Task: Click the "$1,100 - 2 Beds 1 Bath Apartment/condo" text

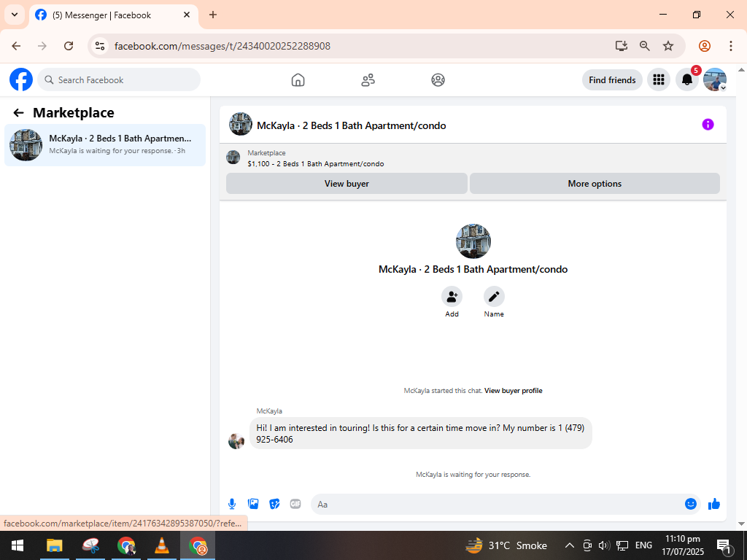Action: pyautogui.click(x=315, y=164)
